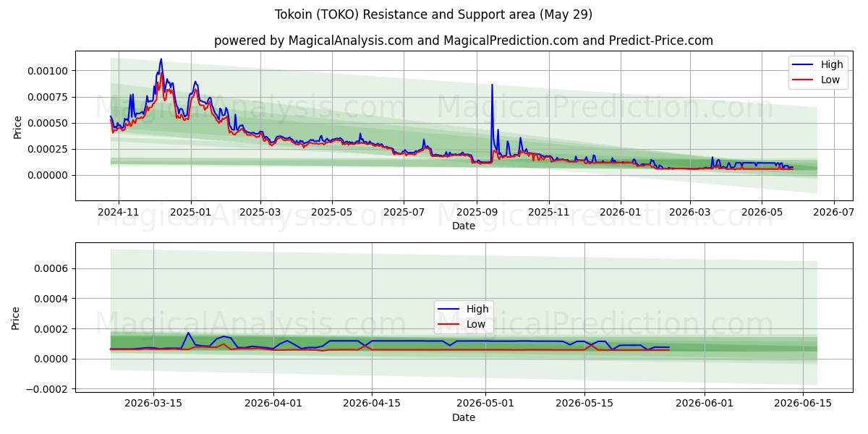Click the September 2025 price spike peak
Viewport: 868px width, 434px height.
click(x=492, y=85)
